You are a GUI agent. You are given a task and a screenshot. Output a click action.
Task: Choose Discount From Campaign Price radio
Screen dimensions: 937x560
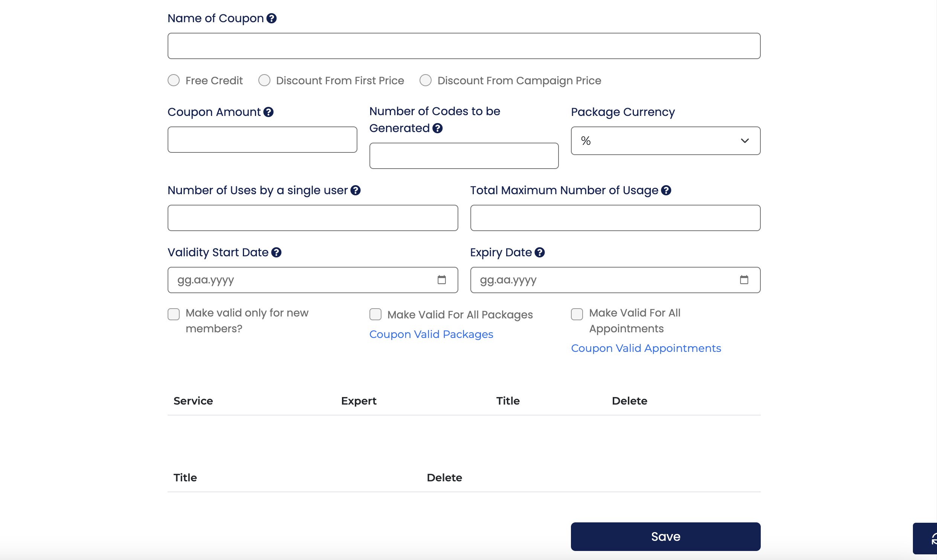(426, 80)
